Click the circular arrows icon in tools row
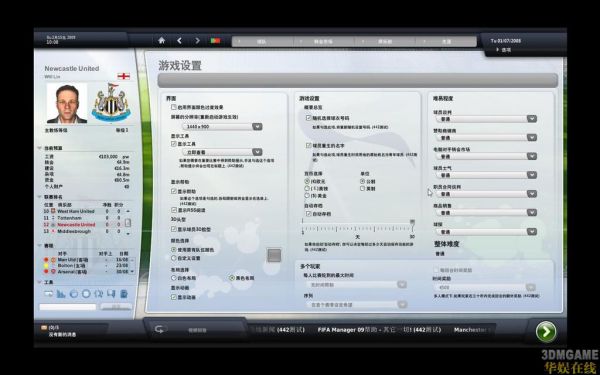 [x=98, y=293]
